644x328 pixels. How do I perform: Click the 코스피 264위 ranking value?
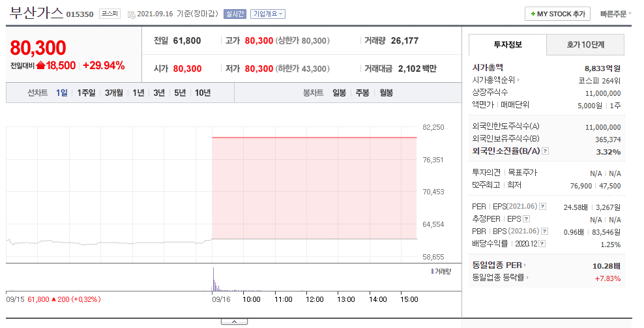click(599, 81)
